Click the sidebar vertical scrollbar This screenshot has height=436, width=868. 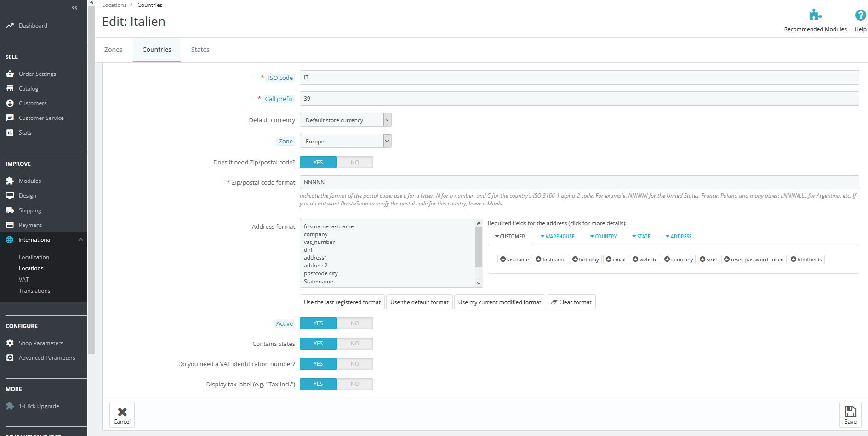pyautogui.click(x=91, y=179)
